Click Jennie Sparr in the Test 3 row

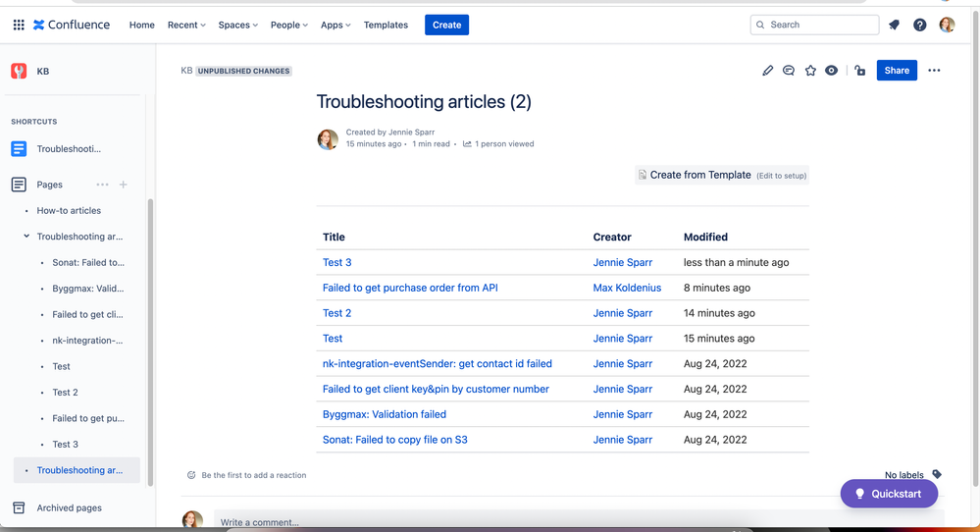coord(623,262)
